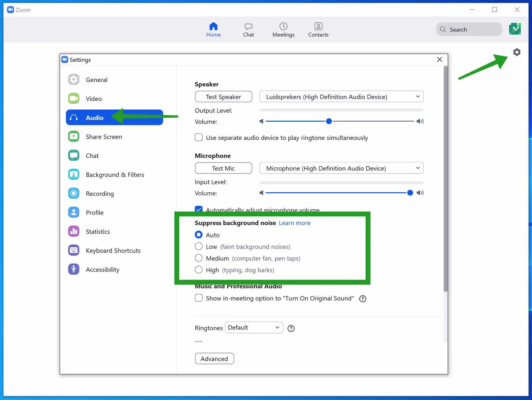This screenshot has height=400, width=532.
Task: Click the microphone Input Level bar
Action: [341, 183]
